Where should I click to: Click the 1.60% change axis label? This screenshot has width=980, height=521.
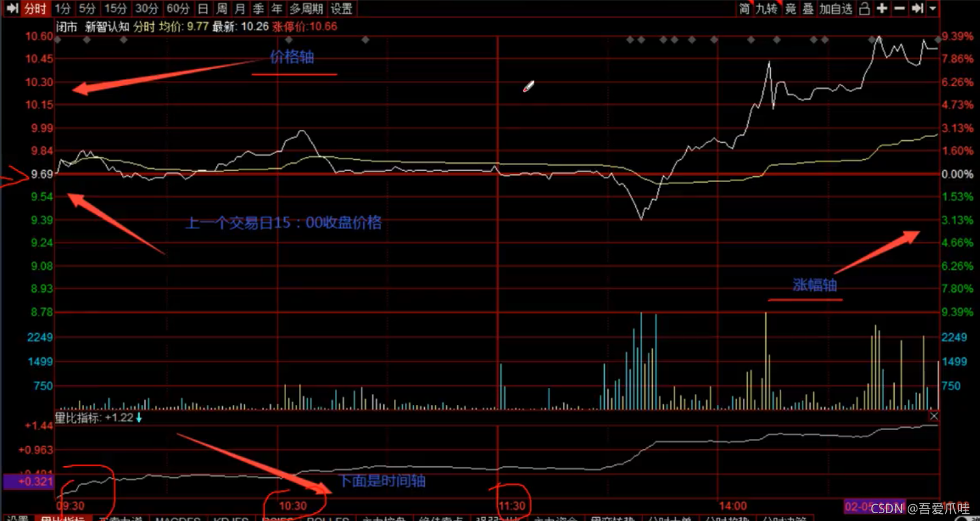[957, 151]
